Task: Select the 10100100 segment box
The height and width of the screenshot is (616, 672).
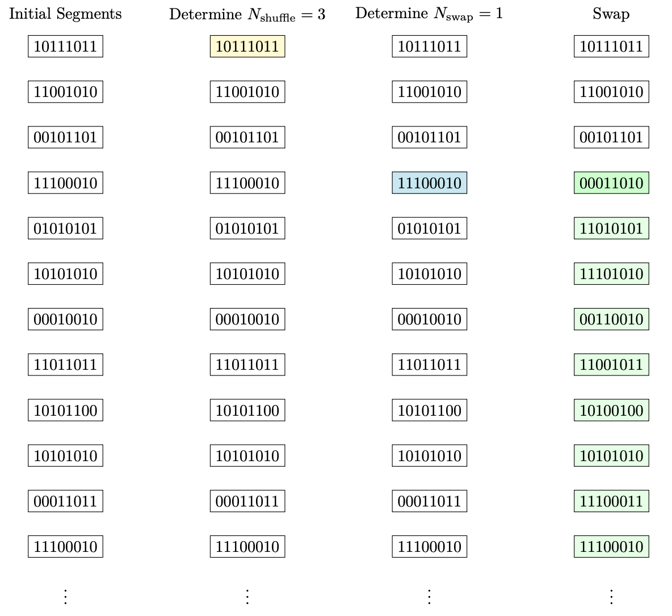Action: point(611,410)
